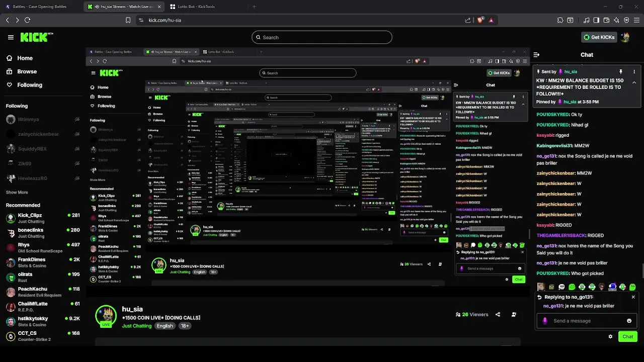Switch to the Battles - Case Opening Battles tab

click(40, 7)
